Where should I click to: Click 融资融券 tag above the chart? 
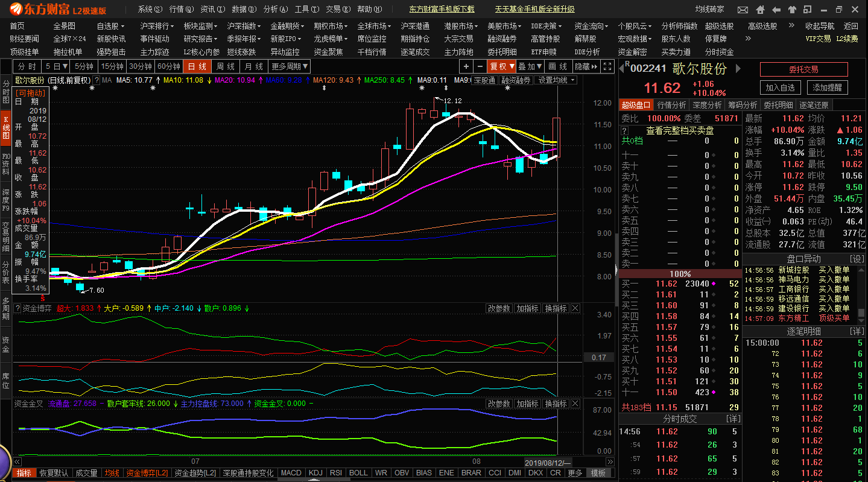click(x=517, y=80)
